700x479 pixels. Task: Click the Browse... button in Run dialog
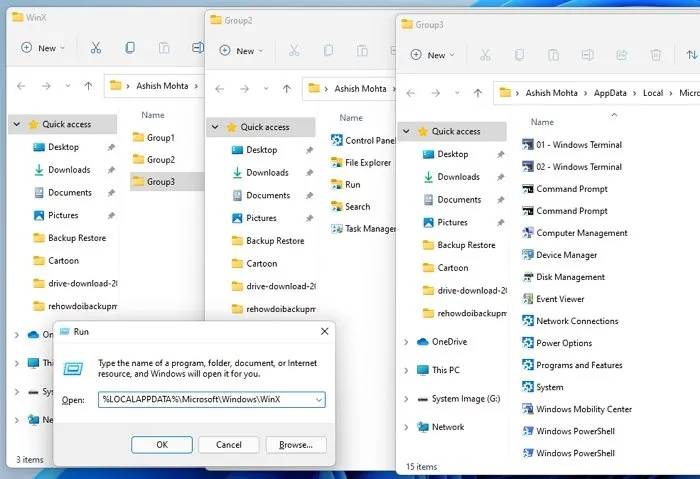tap(295, 444)
